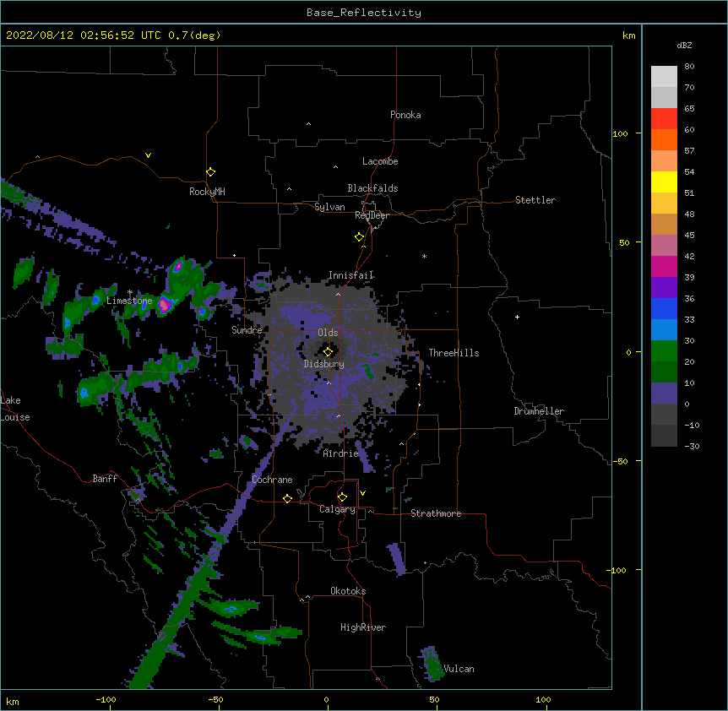The image size is (728, 711).
Task: Select the Cochrane label
Action: coord(272,480)
